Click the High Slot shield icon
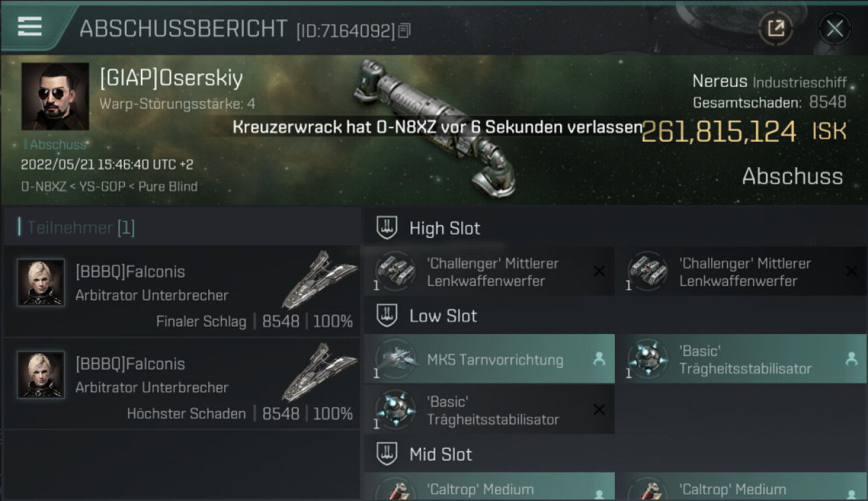Screen dimensions: 868x501 pos(387,228)
